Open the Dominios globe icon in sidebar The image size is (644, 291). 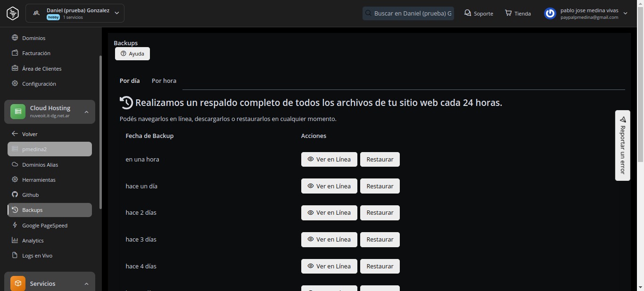[15, 38]
